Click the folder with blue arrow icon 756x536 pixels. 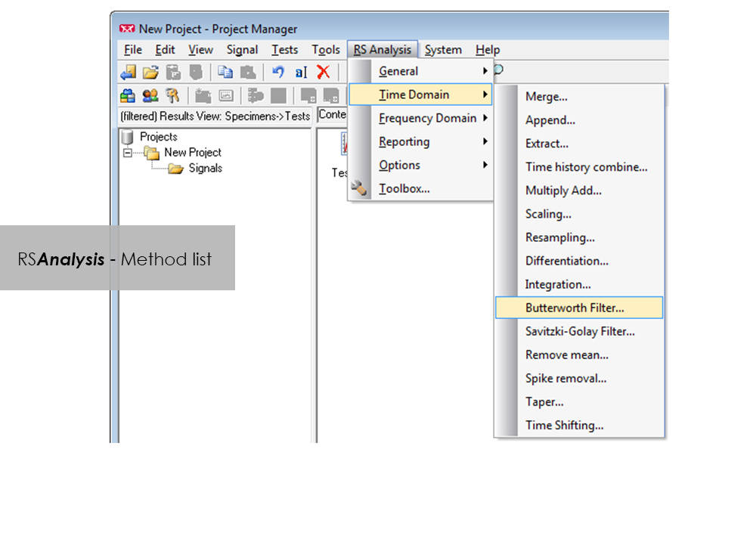click(128, 72)
